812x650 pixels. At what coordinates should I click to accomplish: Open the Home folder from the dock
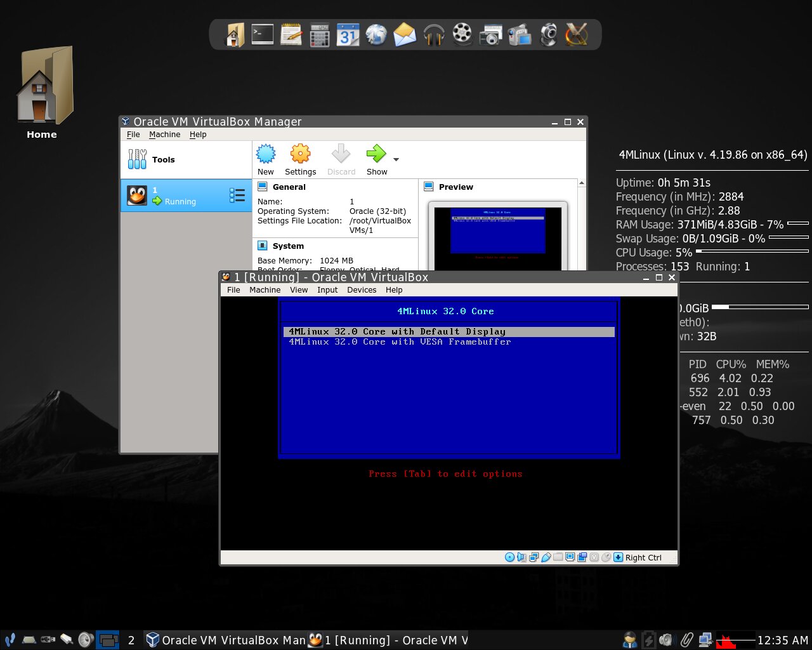tap(234, 34)
